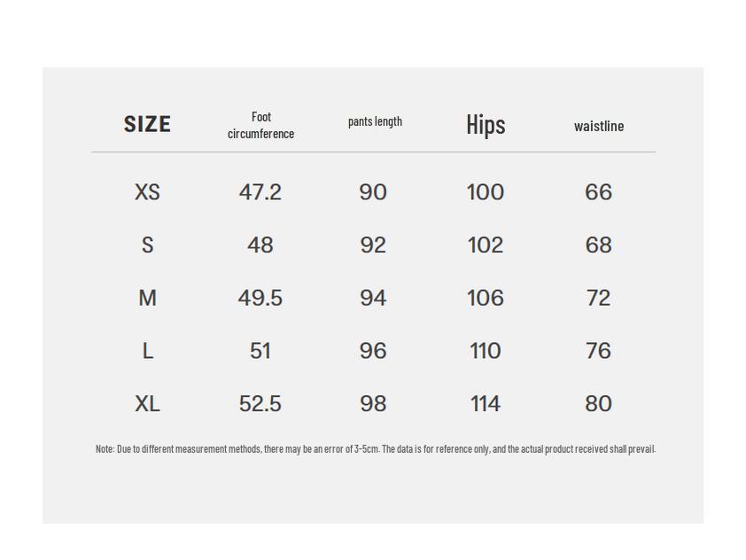This screenshot has height=560, width=746.
Task: Click hips value 100
Action: pos(486,192)
